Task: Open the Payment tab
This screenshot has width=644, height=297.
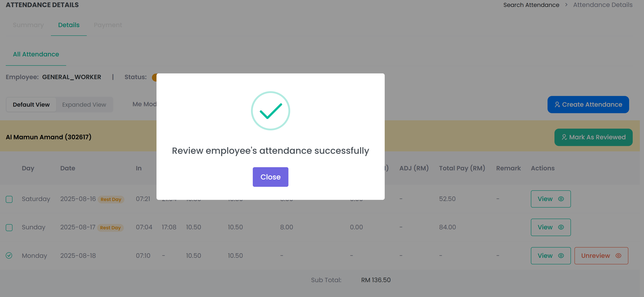Action: tap(108, 25)
